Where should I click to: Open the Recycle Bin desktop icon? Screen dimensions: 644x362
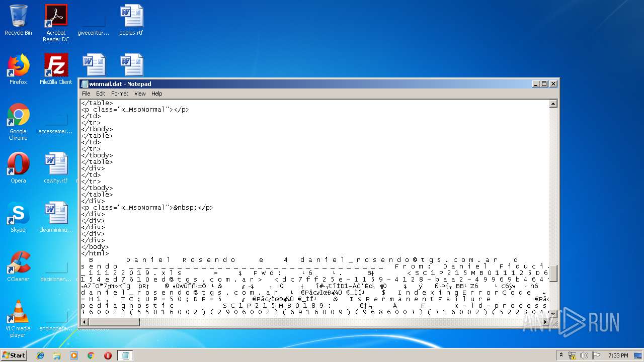pos(18,20)
